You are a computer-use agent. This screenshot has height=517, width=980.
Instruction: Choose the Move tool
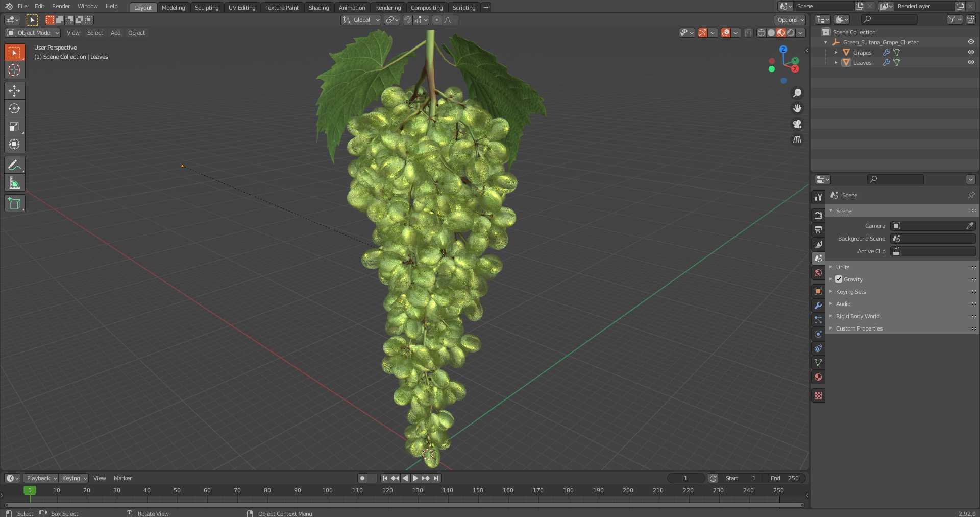(14, 91)
